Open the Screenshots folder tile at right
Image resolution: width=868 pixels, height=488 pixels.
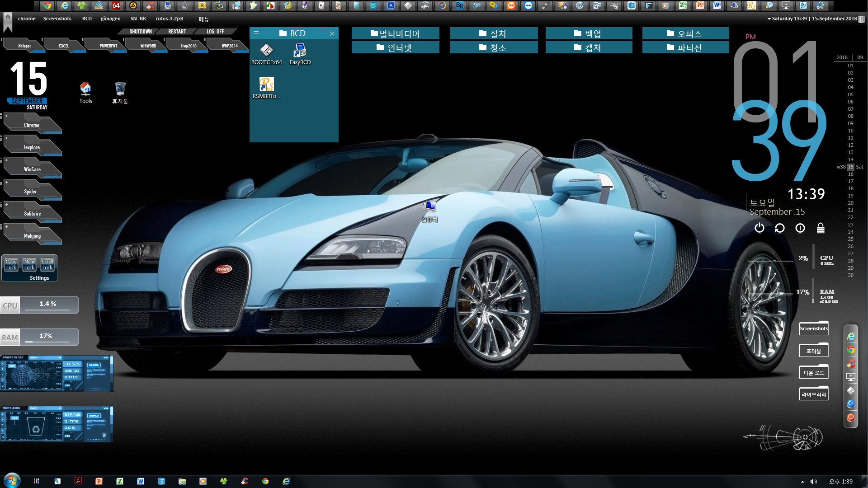(814, 328)
